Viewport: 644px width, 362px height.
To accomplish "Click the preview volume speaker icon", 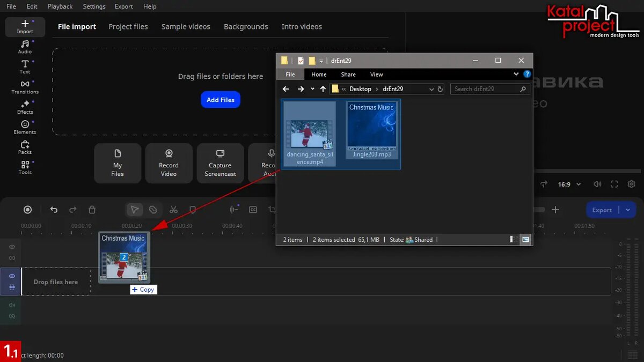I will click(597, 184).
